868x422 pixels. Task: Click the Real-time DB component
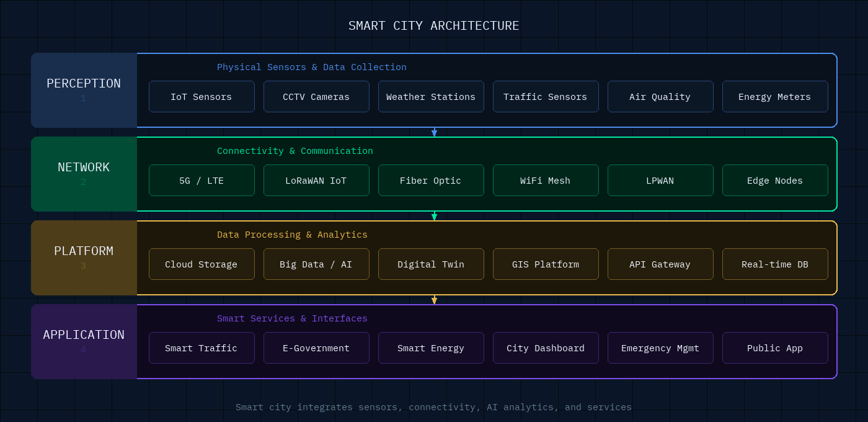(x=775, y=264)
